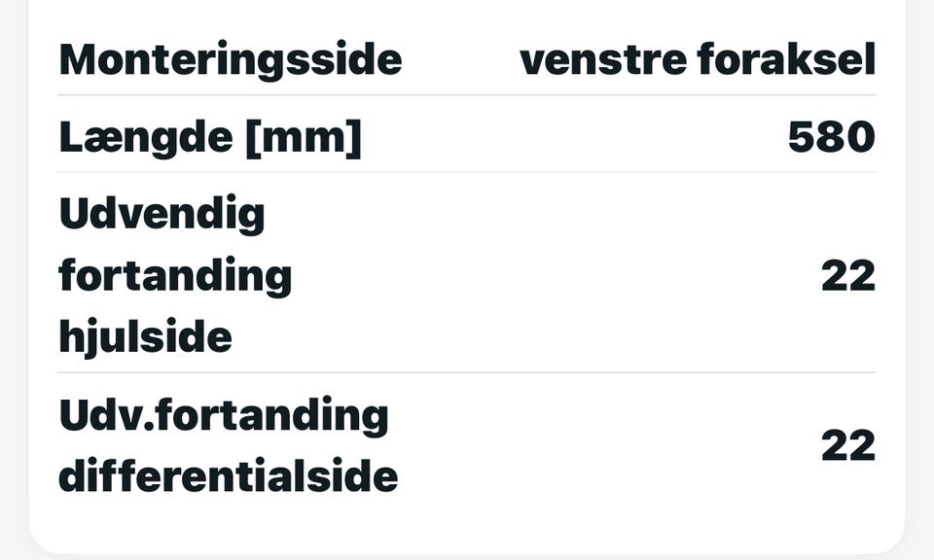Click the word 'Udvendig'
Image resolution: width=934 pixels, height=560 pixels.
pyautogui.click(x=162, y=214)
